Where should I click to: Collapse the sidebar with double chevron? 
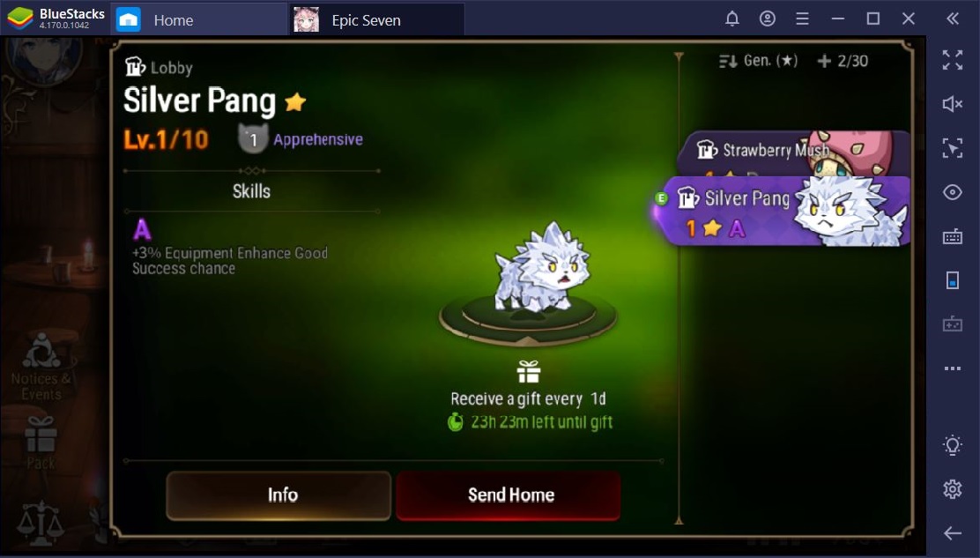(x=952, y=19)
